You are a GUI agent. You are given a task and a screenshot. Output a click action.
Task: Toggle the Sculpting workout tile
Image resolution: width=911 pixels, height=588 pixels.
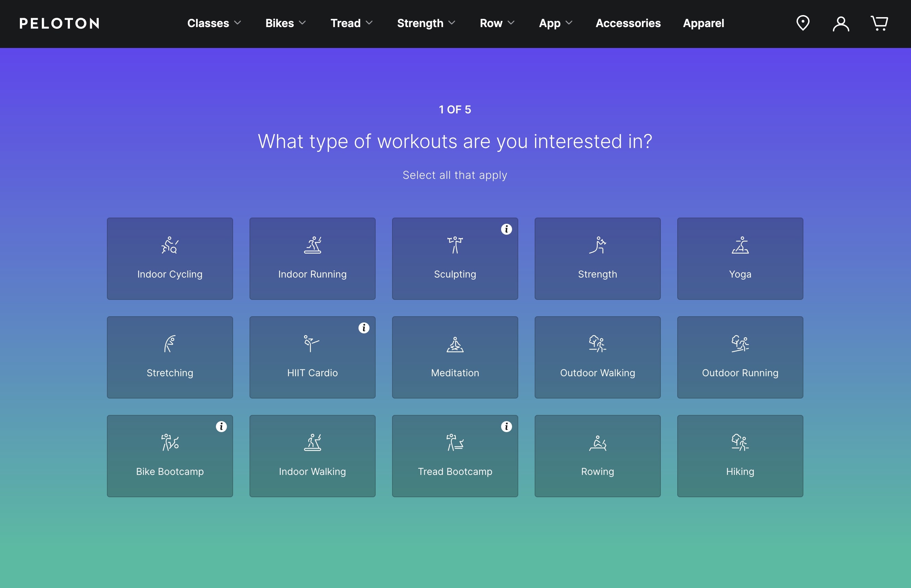click(x=455, y=258)
